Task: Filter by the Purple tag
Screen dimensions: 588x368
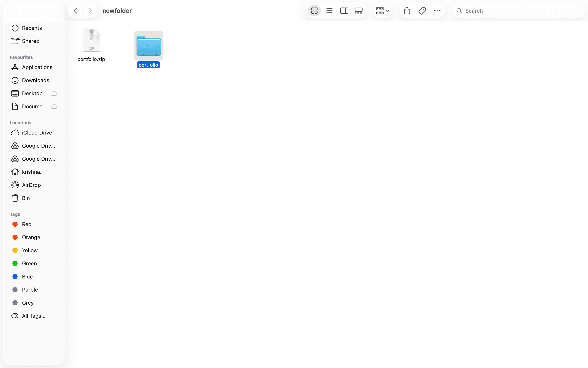Action: [x=34, y=290]
